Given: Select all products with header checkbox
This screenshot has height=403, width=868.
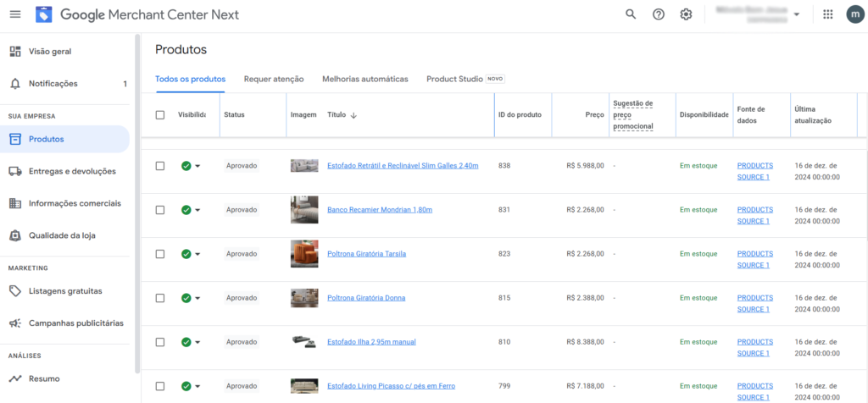Looking at the screenshot, I should (160, 115).
